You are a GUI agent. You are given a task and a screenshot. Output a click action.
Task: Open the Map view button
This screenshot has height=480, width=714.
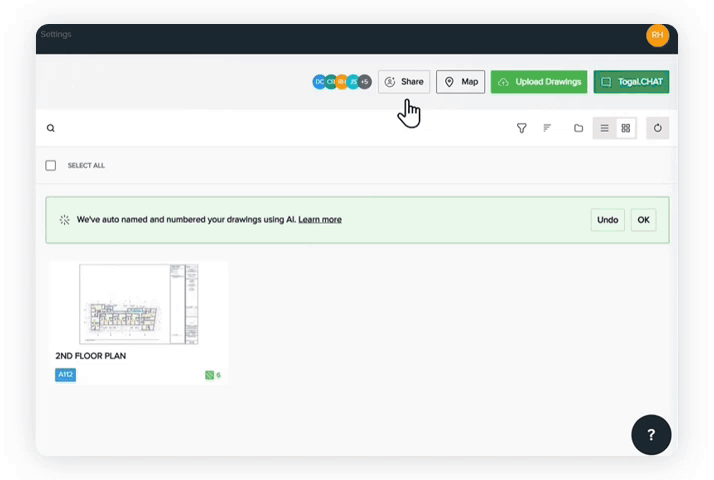click(x=460, y=82)
